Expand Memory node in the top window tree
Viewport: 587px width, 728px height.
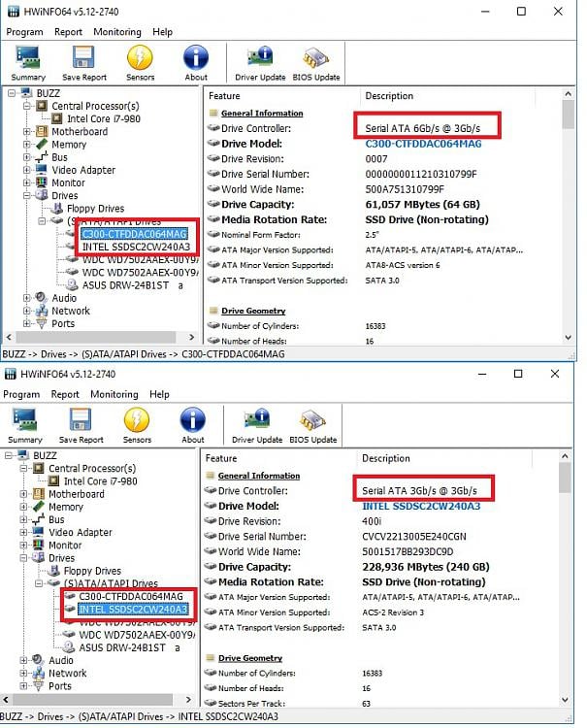[x=27, y=145]
